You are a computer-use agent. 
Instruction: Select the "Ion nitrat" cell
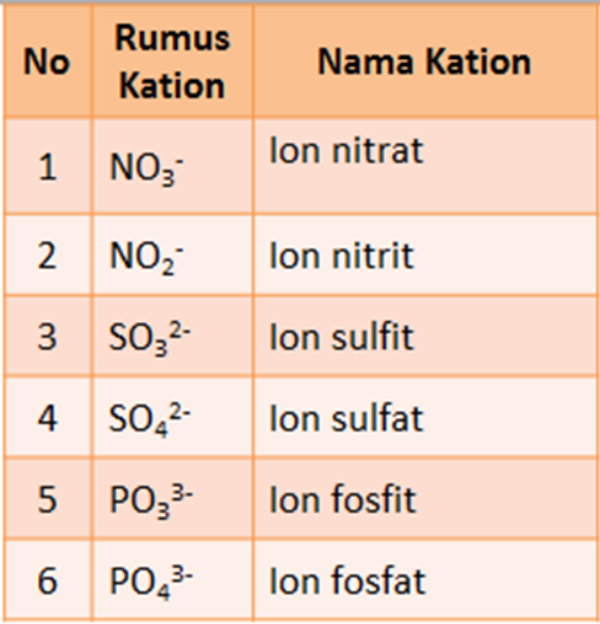click(425, 166)
